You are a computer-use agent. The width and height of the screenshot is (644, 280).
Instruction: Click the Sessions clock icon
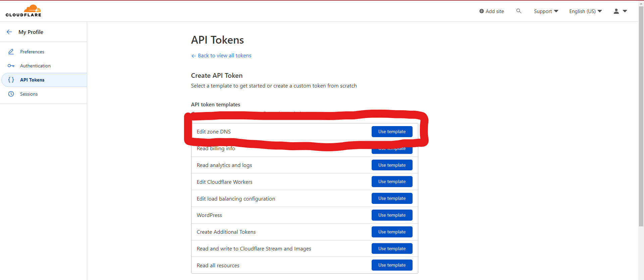(11, 94)
